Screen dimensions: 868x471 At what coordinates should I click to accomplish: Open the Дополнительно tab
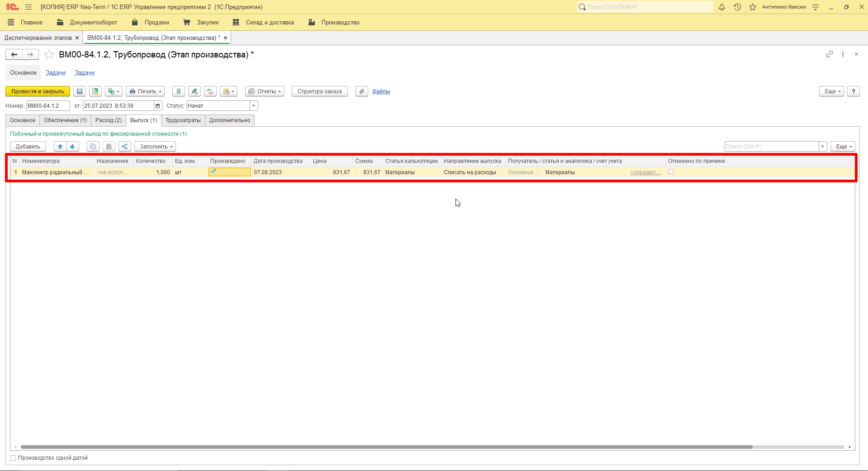pos(230,120)
